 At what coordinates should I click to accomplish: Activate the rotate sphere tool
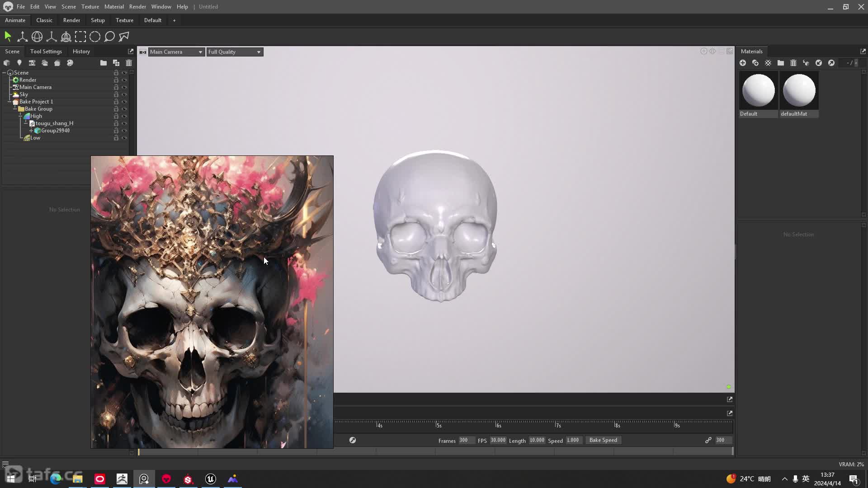click(x=37, y=36)
